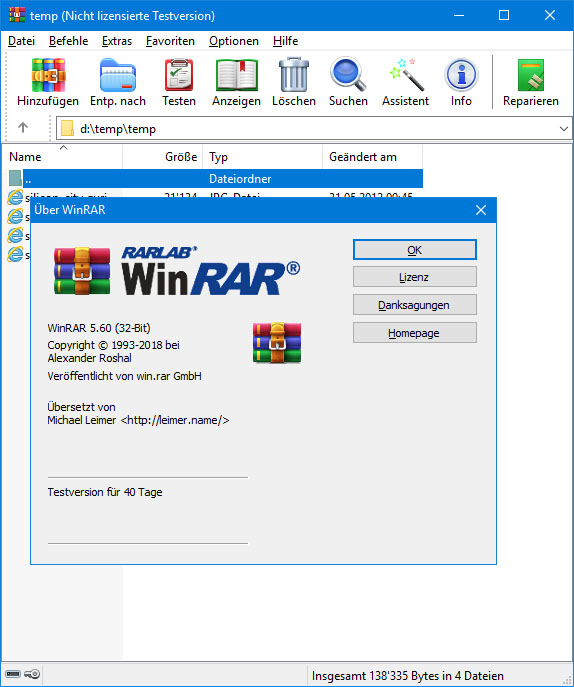Click the large WinRAR books logo icon
574x687 pixels.
[82, 270]
